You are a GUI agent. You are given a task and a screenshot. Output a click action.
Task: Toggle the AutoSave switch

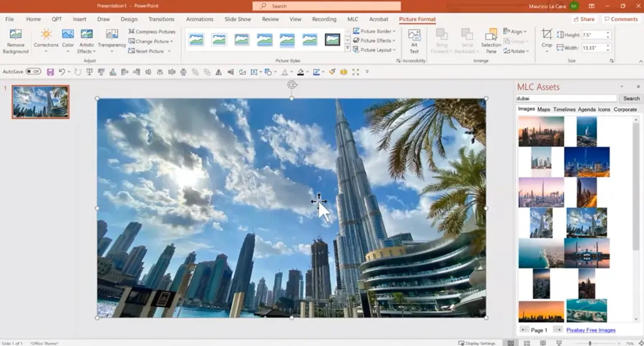point(33,72)
